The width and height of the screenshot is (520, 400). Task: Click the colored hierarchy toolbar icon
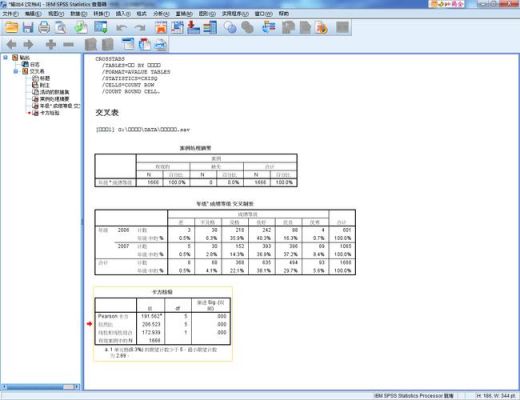coord(269,27)
